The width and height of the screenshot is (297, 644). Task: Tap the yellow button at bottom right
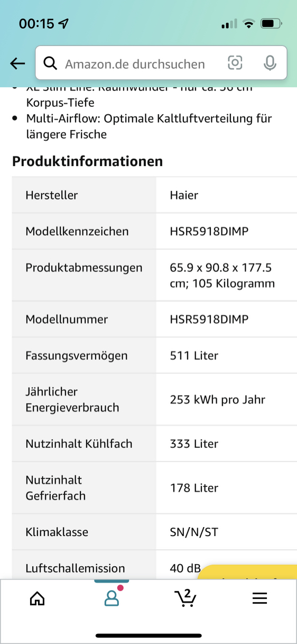[250, 572]
